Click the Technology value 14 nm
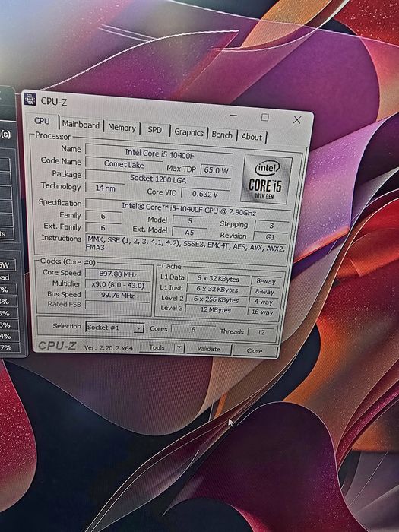Image resolution: width=399 pixels, height=532 pixels. [x=105, y=188]
